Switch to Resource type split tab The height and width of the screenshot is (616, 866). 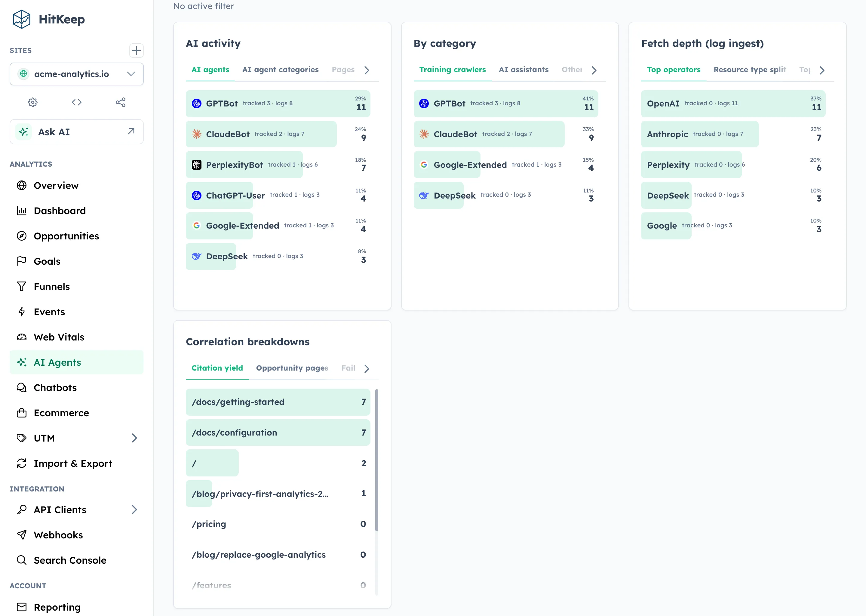[750, 70]
